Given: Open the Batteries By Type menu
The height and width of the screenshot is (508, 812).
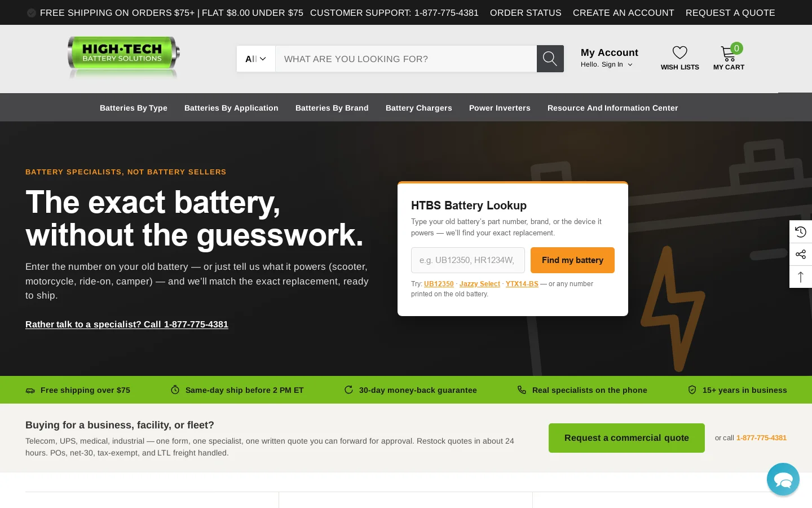Looking at the screenshot, I should coord(134,108).
